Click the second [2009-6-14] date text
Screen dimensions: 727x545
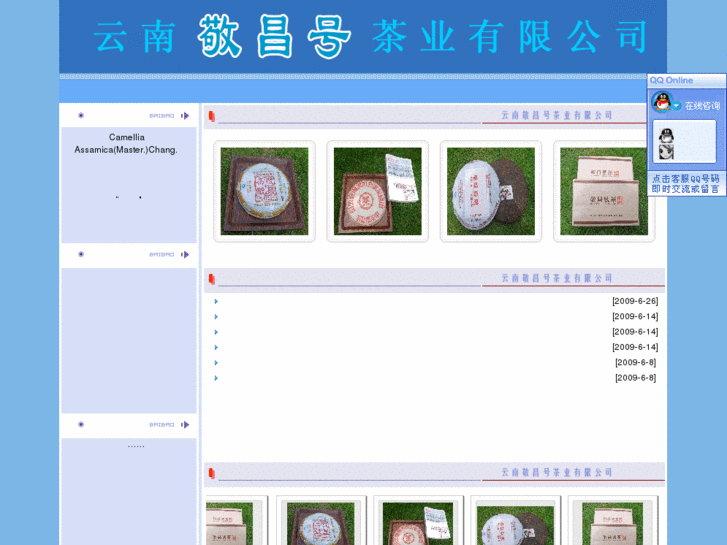coord(635,332)
